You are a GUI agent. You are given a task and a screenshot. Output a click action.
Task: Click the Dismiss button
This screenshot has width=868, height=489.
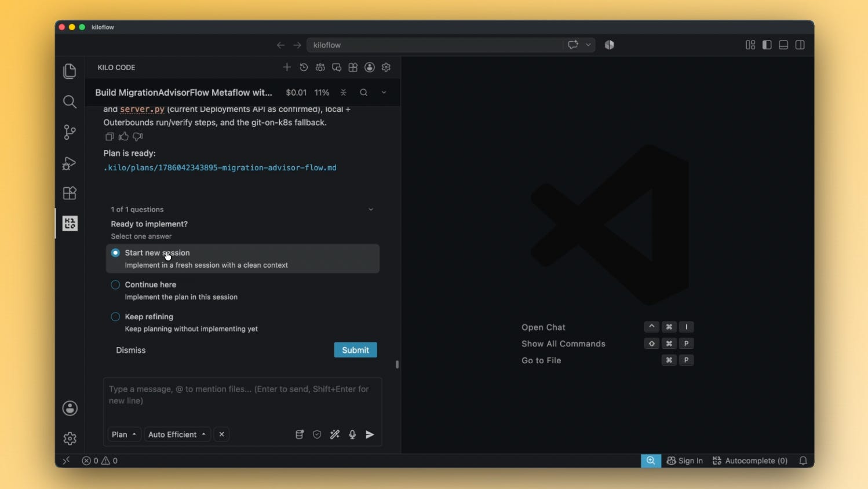coord(131,350)
